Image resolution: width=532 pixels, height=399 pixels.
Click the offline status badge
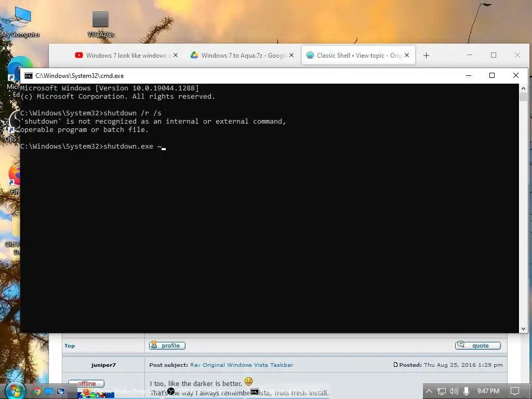point(86,383)
